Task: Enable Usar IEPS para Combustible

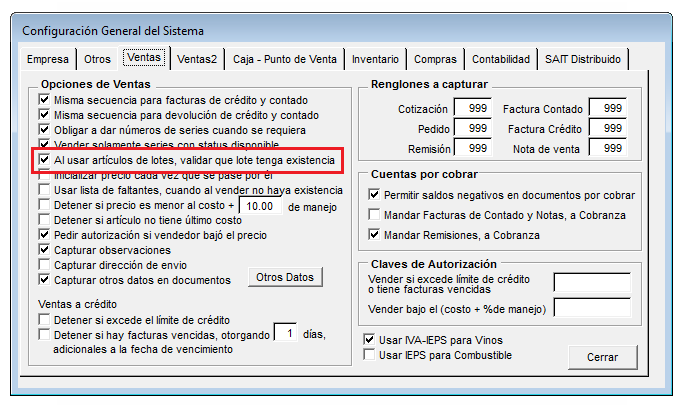Action: (x=369, y=355)
